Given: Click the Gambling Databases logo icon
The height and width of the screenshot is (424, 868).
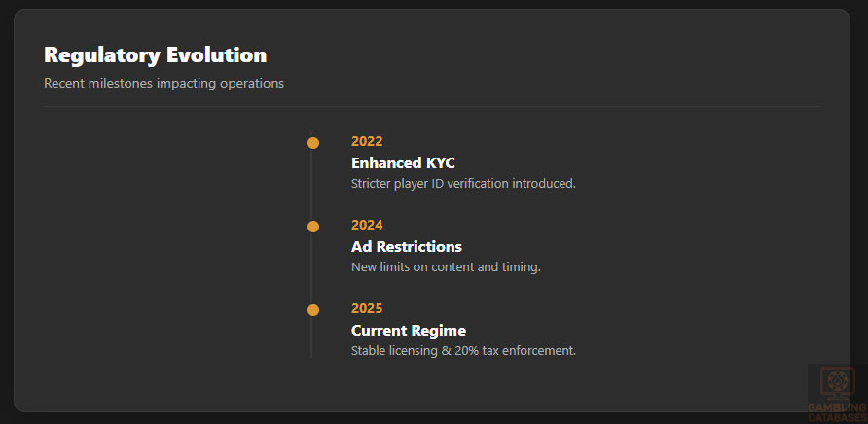Looking at the screenshot, I should coord(838,383).
